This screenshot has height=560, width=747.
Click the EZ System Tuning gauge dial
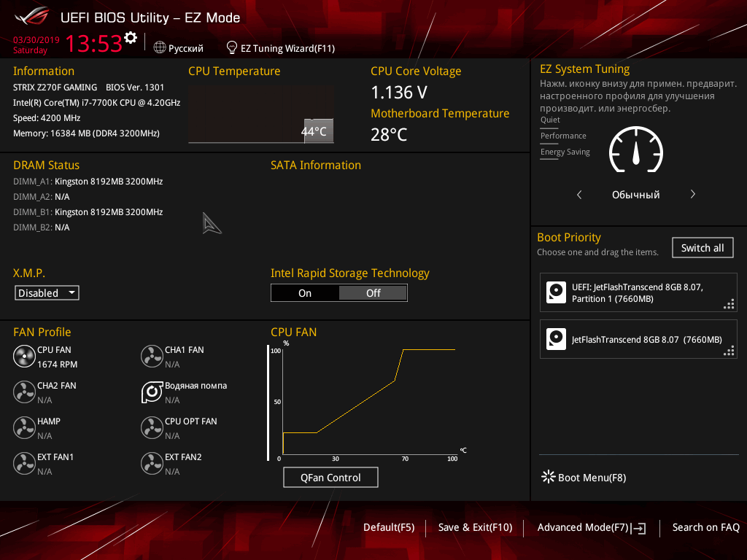click(636, 149)
